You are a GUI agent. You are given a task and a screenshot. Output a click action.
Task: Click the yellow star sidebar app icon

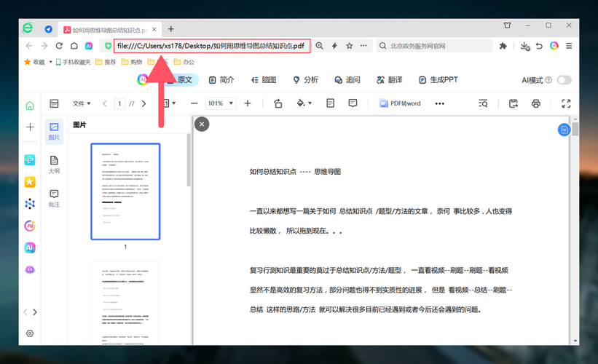[30, 182]
